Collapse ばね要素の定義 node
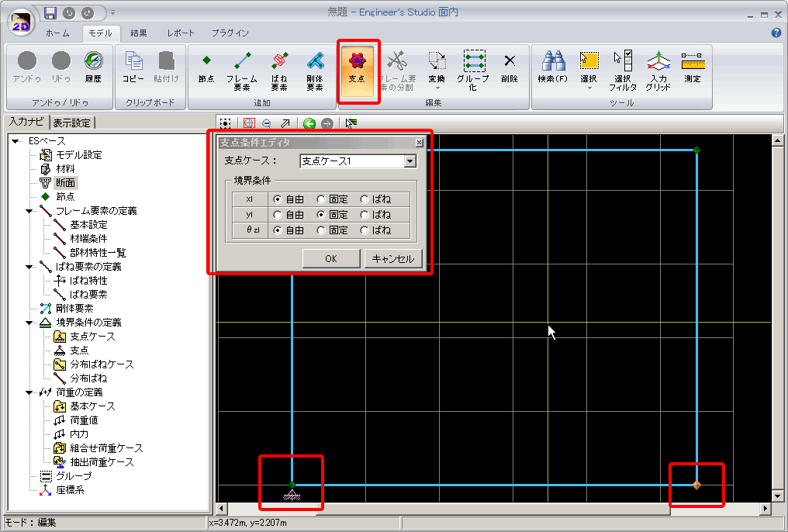Image resolution: width=788 pixels, height=532 pixels. tap(29, 267)
